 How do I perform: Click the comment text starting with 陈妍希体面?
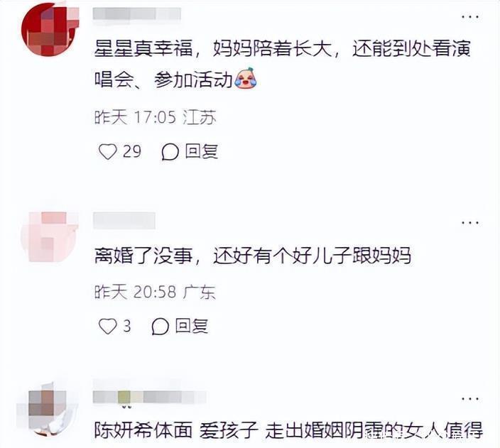point(288,430)
